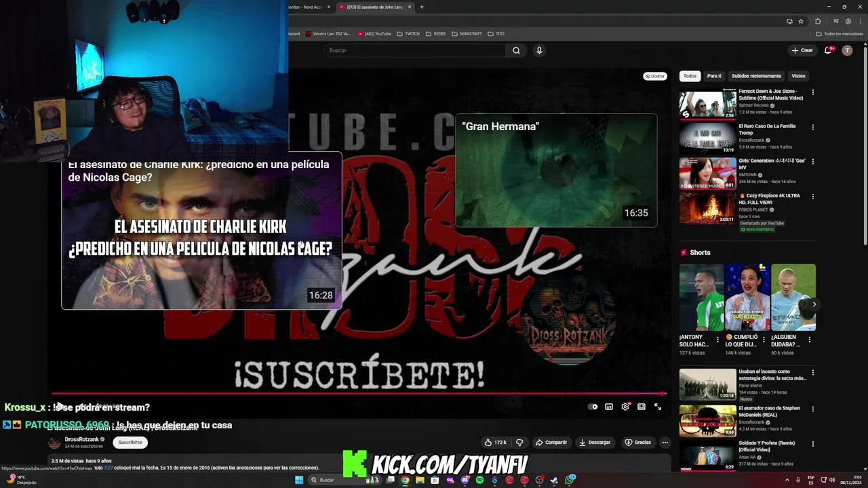Screen dimensions: 868x488
Task: Turn on subtitles in the player
Action: [609, 407]
